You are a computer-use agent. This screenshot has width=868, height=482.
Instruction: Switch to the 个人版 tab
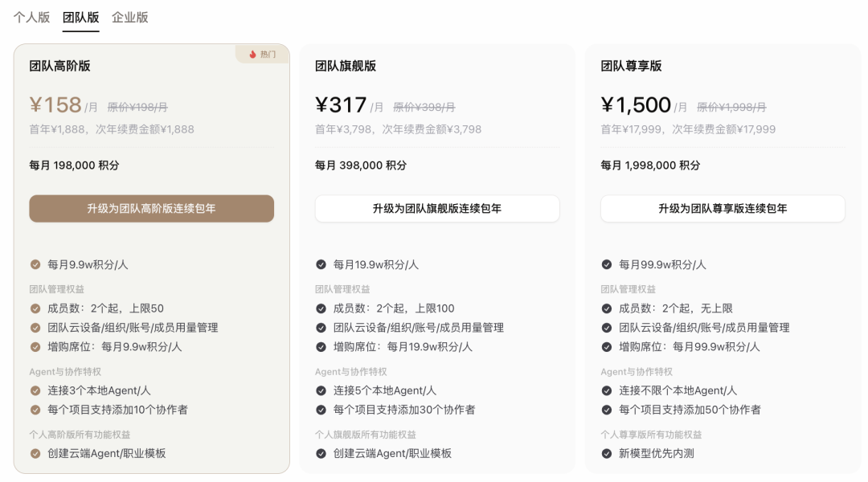click(31, 18)
